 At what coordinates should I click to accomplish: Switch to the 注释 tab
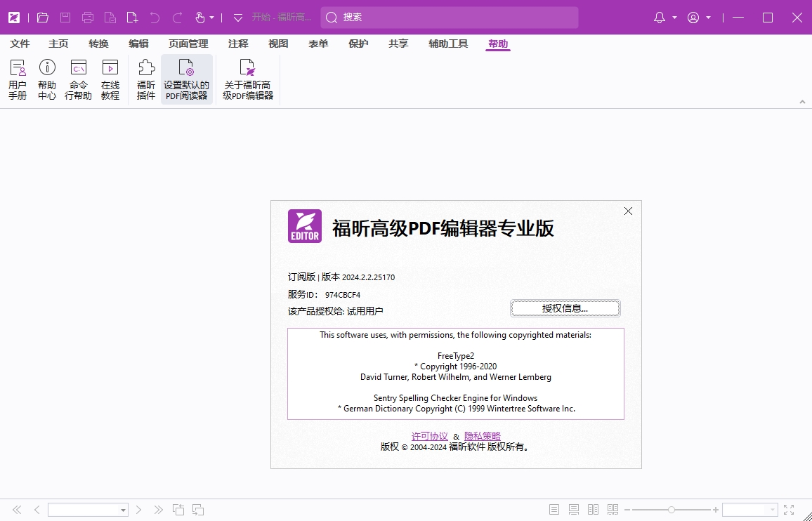tap(238, 44)
